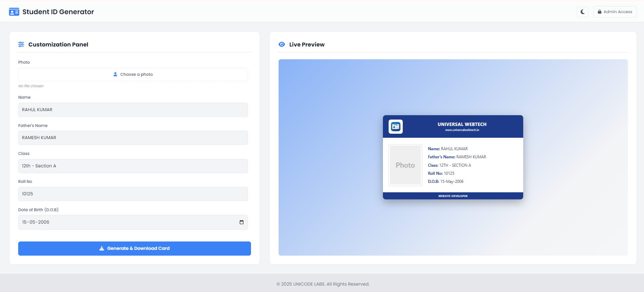The height and width of the screenshot is (292, 644).
Task: Focus the Father's Name input field
Action: [x=133, y=138]
